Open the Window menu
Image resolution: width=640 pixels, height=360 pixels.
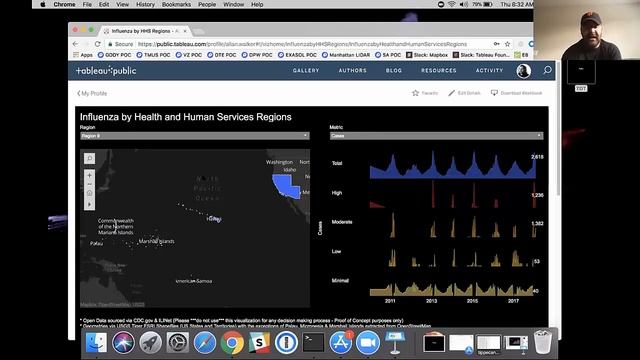coord(233,4)
